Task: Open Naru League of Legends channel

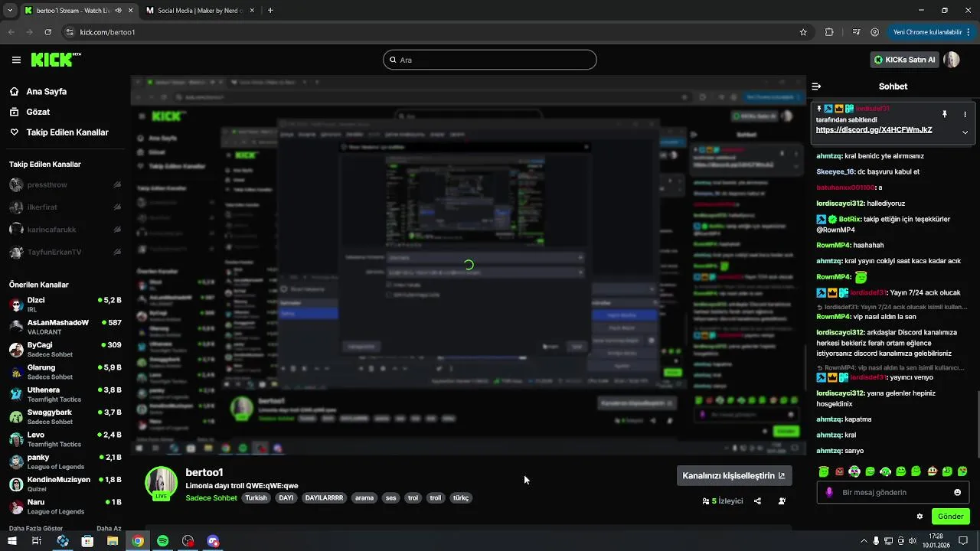Action: (64, 506)
